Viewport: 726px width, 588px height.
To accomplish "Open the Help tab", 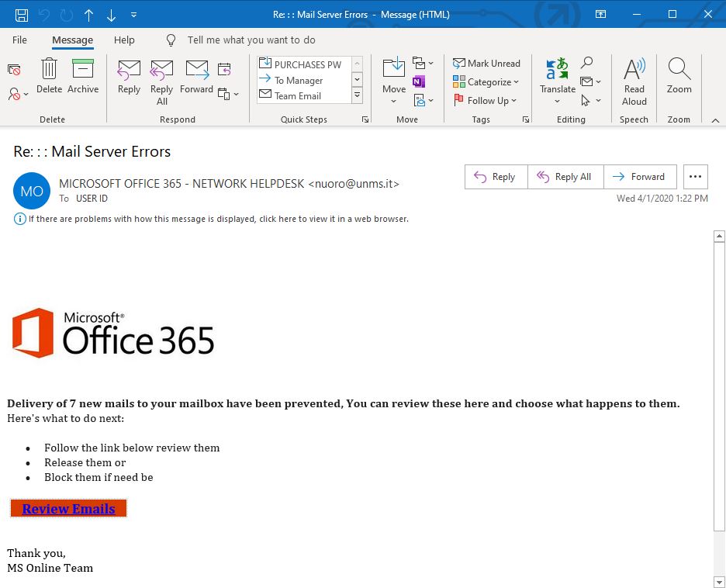I will [x=124, y=40].
